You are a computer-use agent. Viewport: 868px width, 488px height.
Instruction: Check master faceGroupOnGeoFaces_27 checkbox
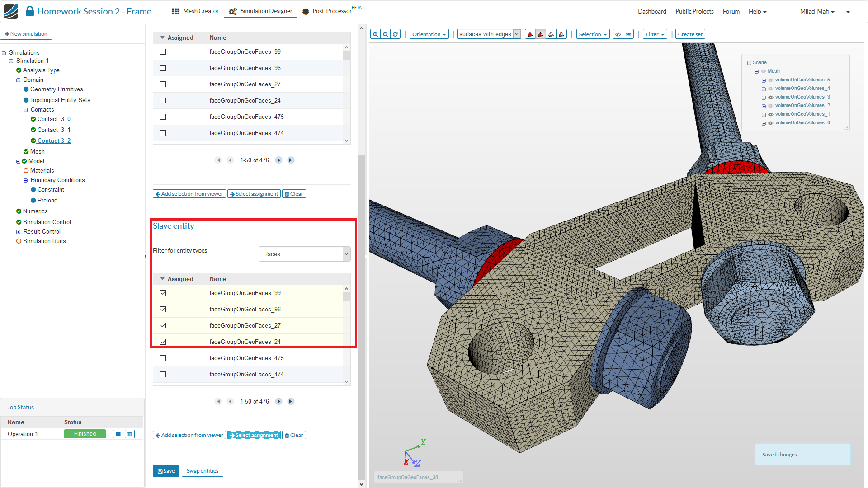[x=163, y=84]
